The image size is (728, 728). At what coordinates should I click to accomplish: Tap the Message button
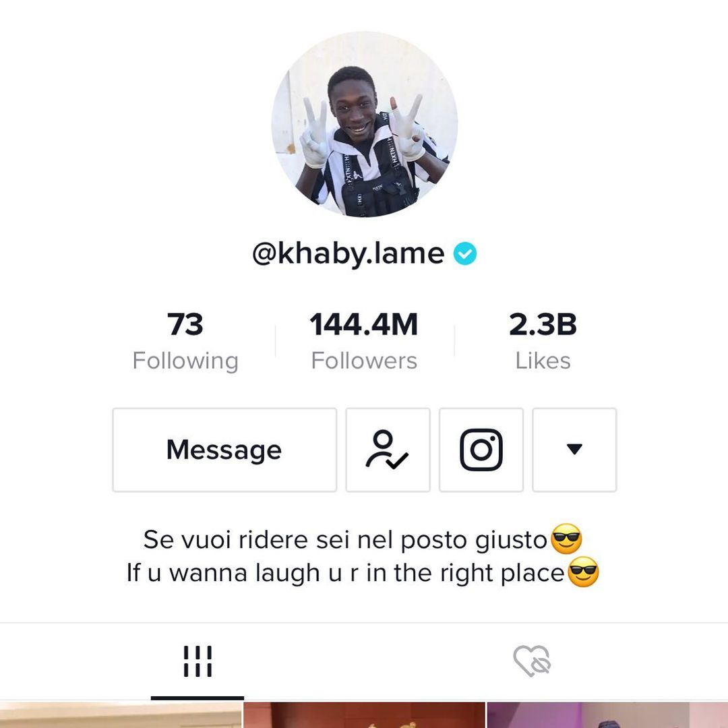click(224, 450)
